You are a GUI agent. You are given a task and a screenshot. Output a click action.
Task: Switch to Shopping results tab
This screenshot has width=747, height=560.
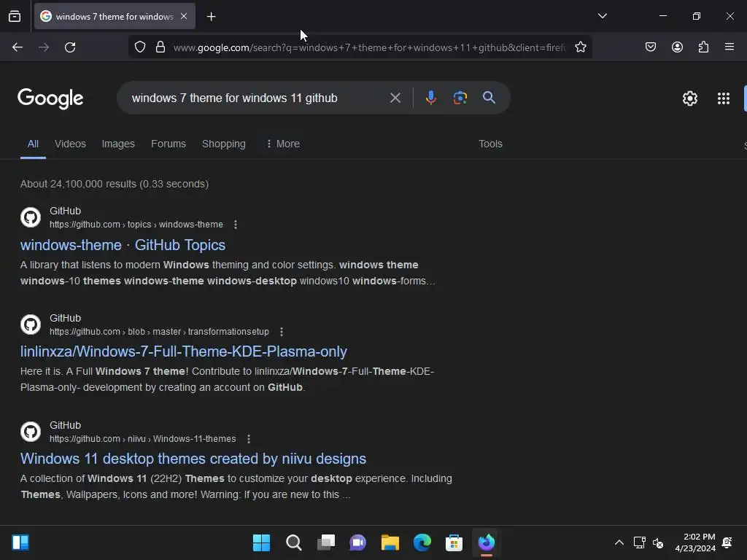(223, 144)
